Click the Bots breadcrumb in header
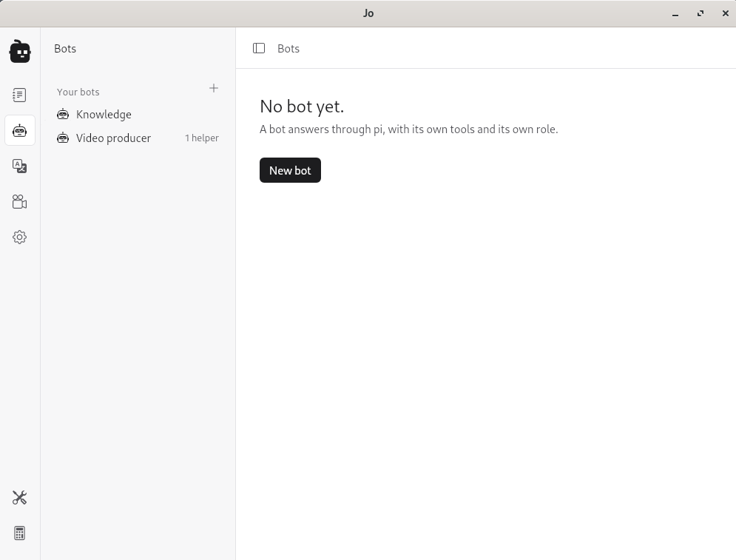Screen dimensions: 736x560 point(288,49)
